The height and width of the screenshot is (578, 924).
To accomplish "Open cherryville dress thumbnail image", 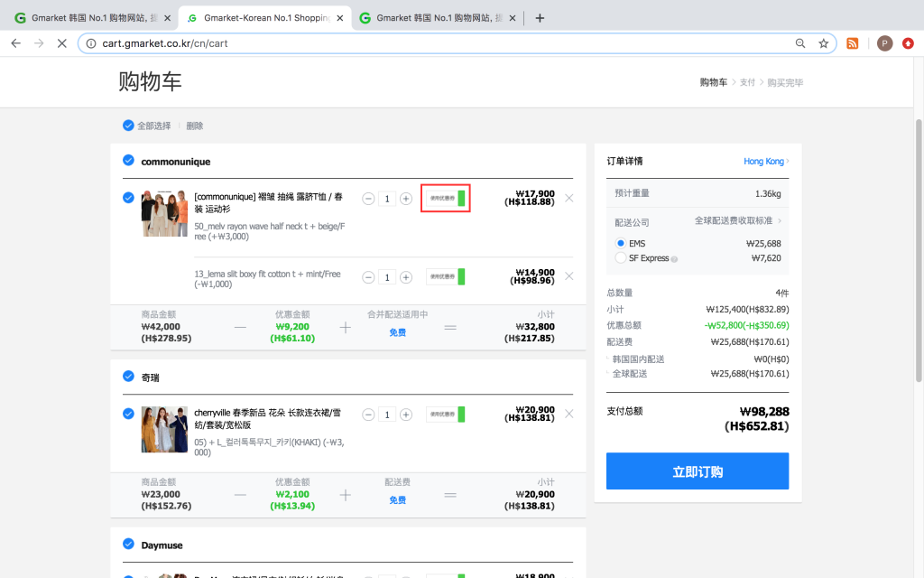I will tap(164, 429).
